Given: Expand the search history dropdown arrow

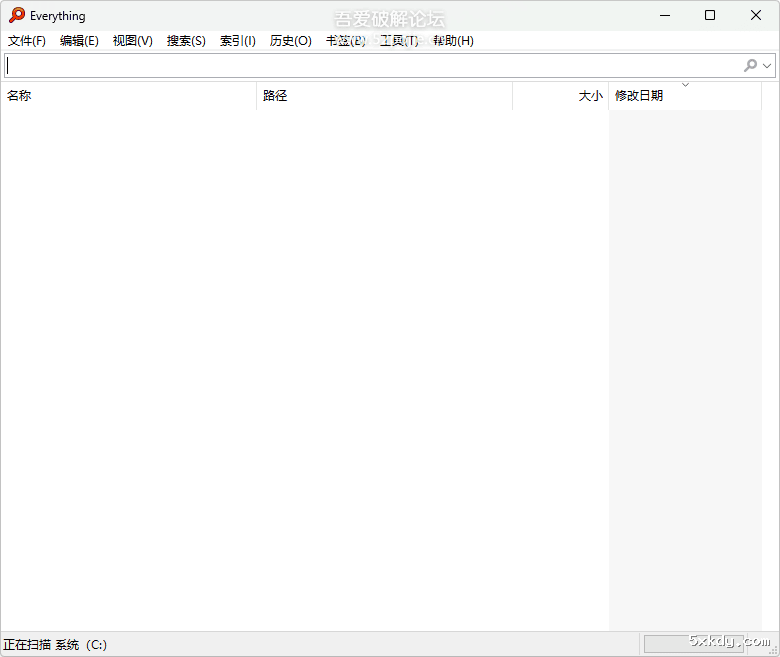Looking at the screenshot, I should pos(767,66).
